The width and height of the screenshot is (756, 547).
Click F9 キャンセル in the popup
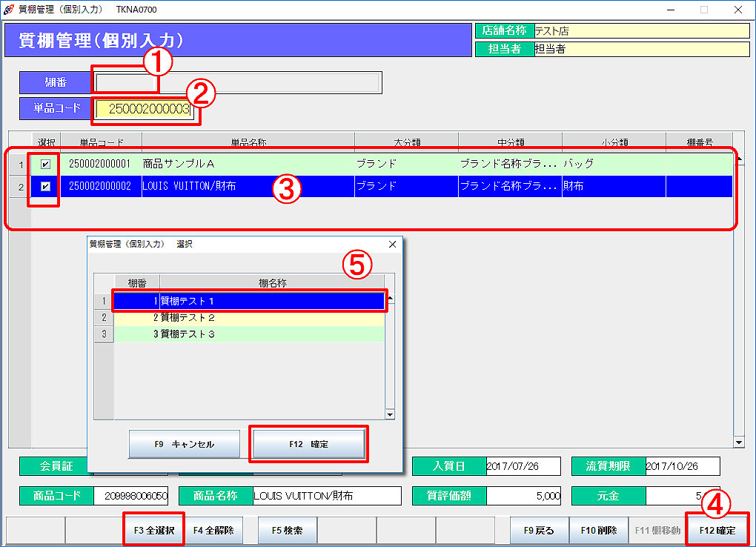coord(185,444)
